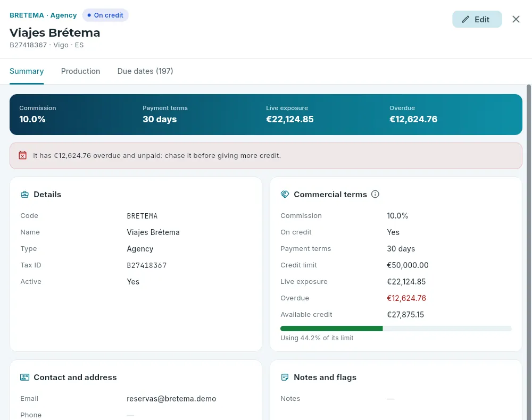Click the Viajes Brétema title heading

55,32
